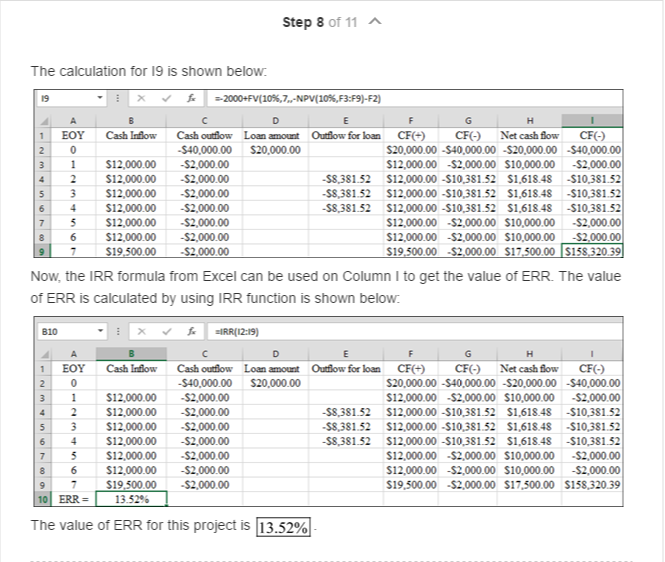Viewport: 665px width, 562px height.
Task: Click the name box showing I9
Action: click(x=70, y=98)
